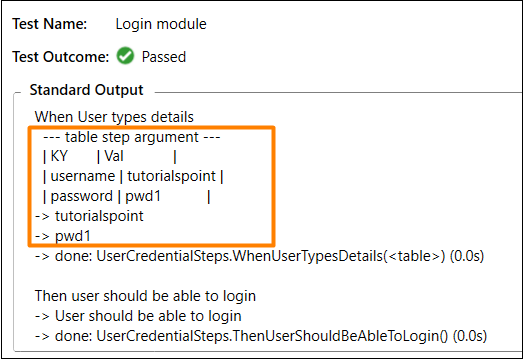Click the password table cell

(81, 197)
